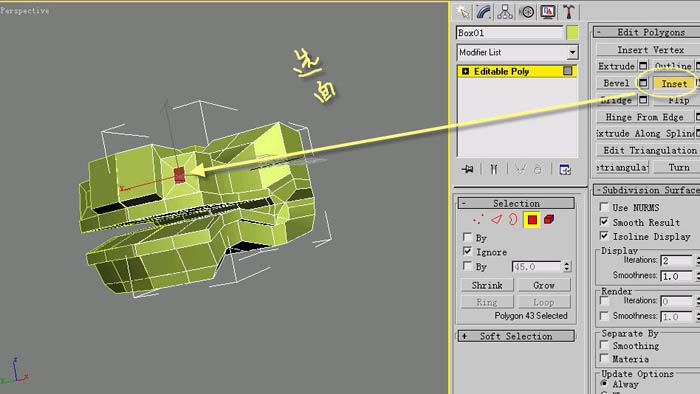Open the Display command panel tab
Screen dimensions: 700x394
(x=548, y=12)
